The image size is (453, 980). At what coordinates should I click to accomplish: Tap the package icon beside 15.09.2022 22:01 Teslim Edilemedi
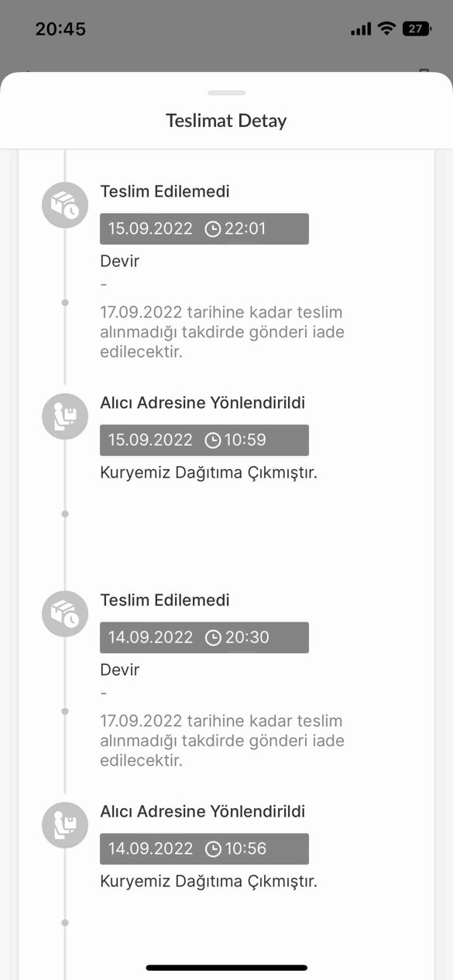pyautogui.click(x=65, y=205)
